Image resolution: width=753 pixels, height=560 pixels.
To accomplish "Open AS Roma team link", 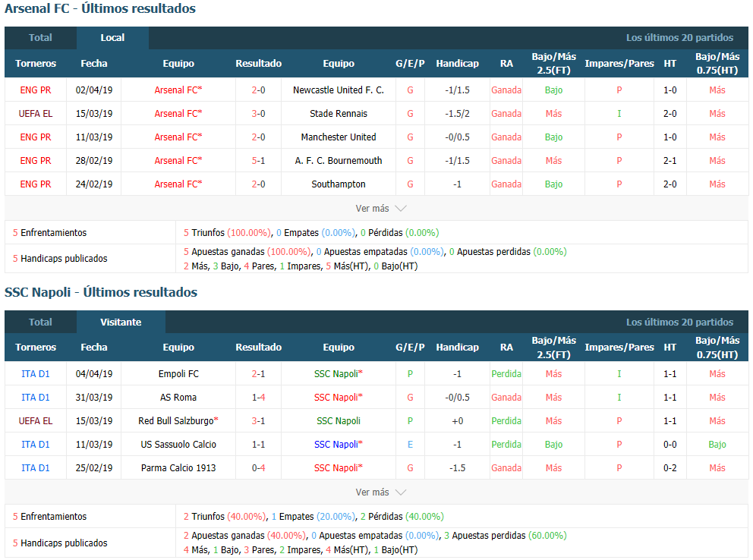I will pyautogui.click(x=178, y=398).
